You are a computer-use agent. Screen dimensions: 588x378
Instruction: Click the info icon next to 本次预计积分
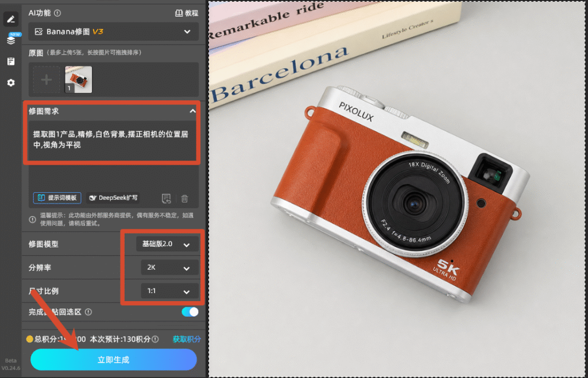(155, 339)
